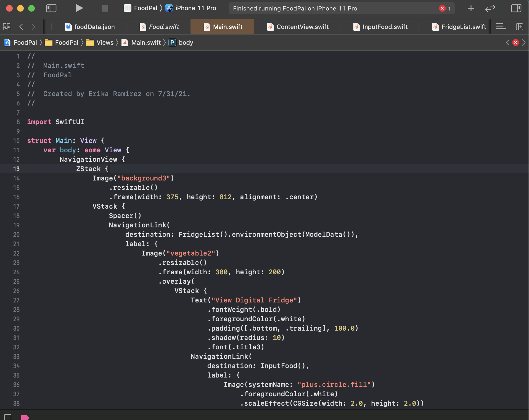This screenshot has height=420, width=529.
Task: Go back to previous file
Action: pos(21,27)
